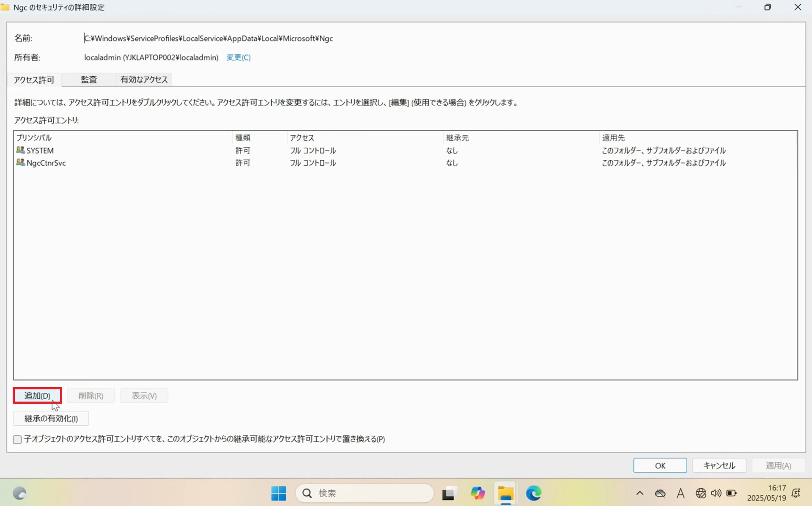
Task: Click the battery status tray icon
Action: tap(732, 493)
